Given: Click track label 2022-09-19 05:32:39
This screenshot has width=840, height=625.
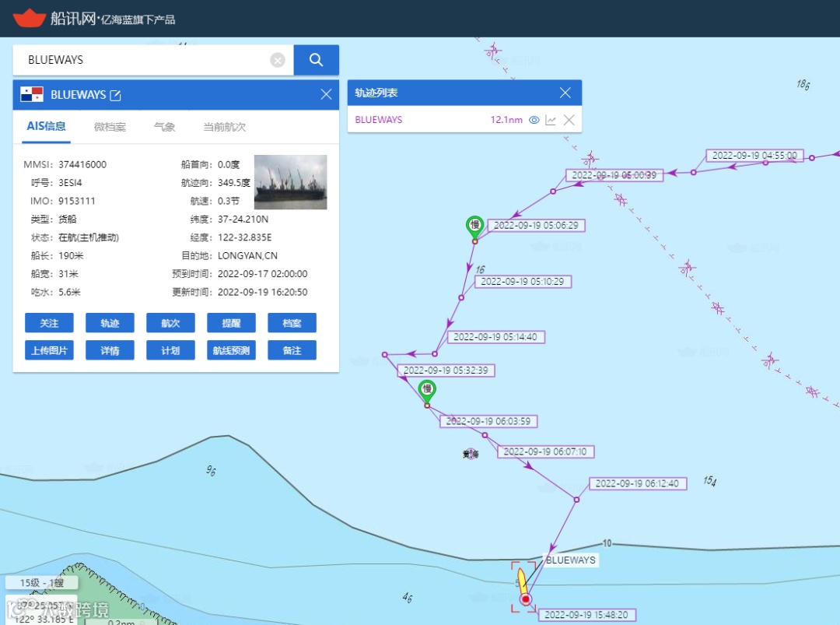Looking at the screenshot, I should click(446, 370).
